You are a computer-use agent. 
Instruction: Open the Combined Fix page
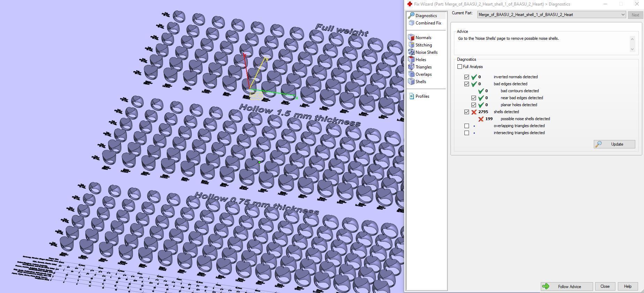click(x=428, y=23)
